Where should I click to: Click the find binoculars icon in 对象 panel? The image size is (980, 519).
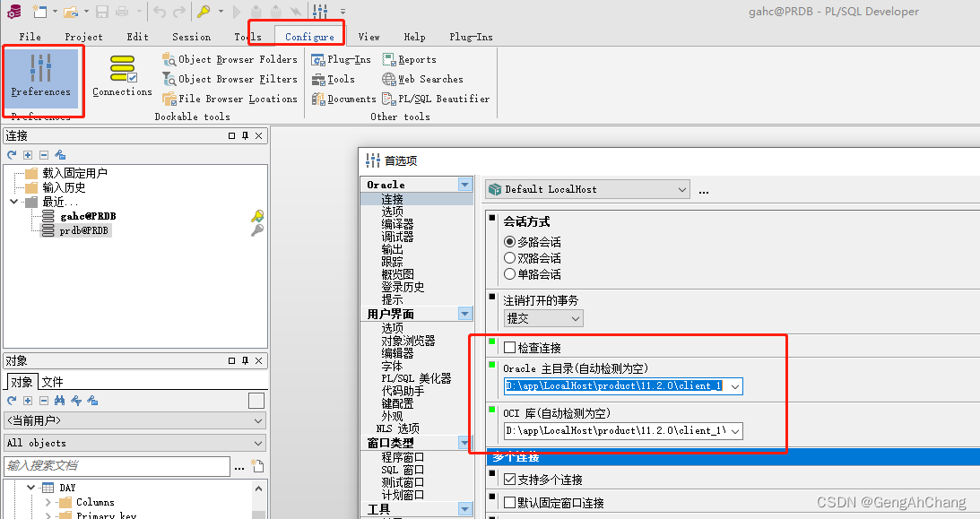tap(60, 401)
